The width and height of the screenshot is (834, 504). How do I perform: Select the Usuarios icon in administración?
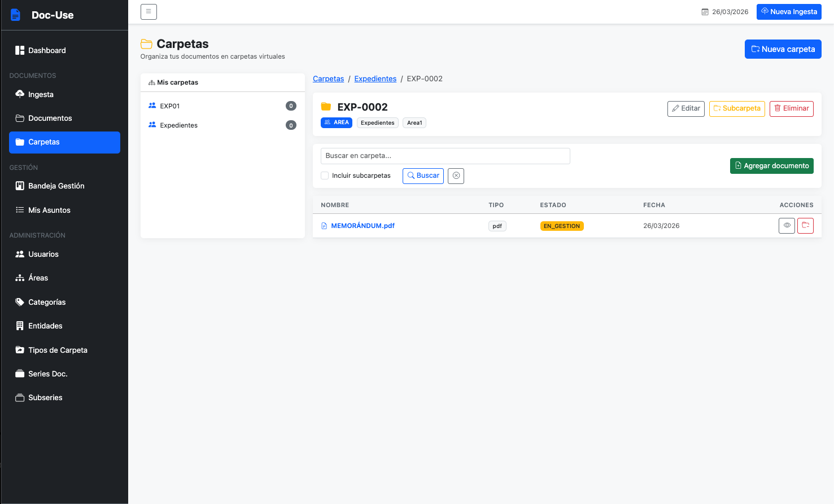pos(19,254)
